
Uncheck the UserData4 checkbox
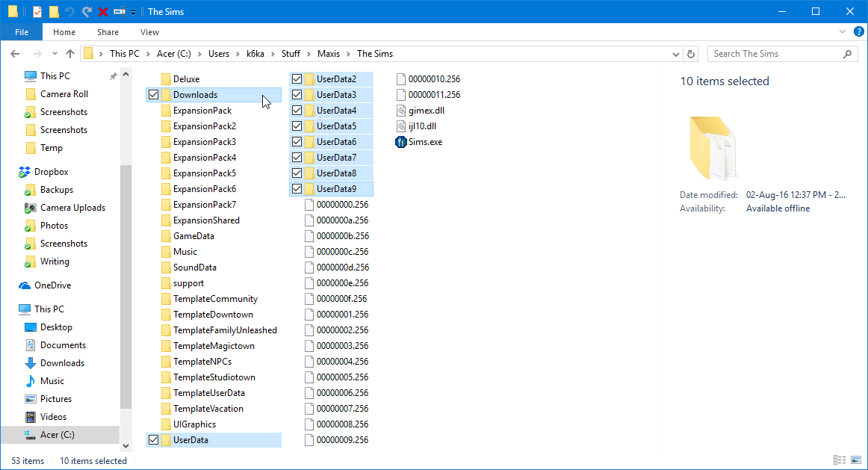[297, 111]
